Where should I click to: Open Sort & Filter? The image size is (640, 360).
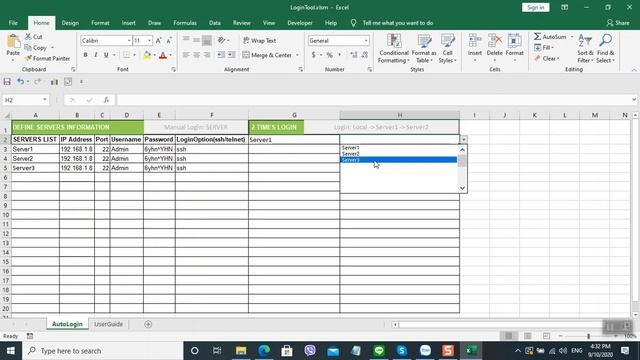[585, 49]
